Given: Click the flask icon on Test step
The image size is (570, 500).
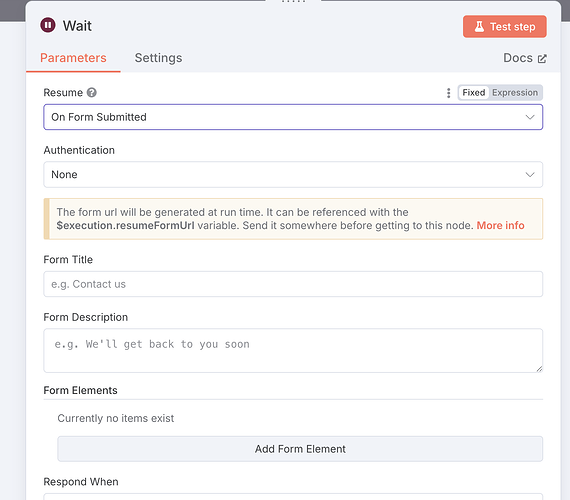Looking at the screenshot, I should coord(479,26).
